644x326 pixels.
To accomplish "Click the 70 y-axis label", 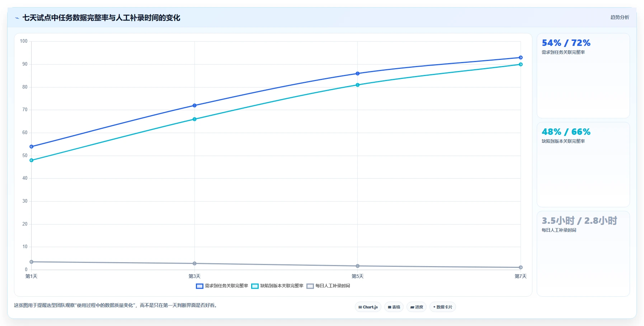I will pyautogui.click(x=25, y=110).
